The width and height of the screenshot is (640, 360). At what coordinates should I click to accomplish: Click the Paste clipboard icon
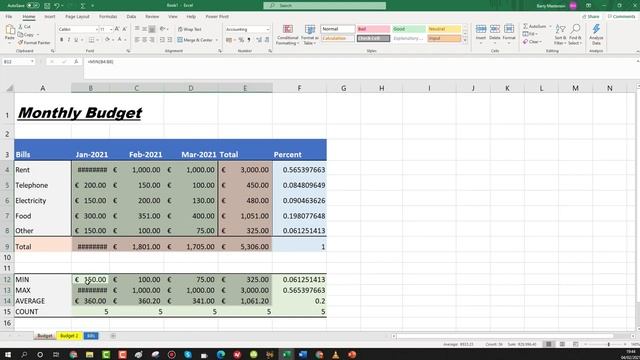click(x=10, y=30)
